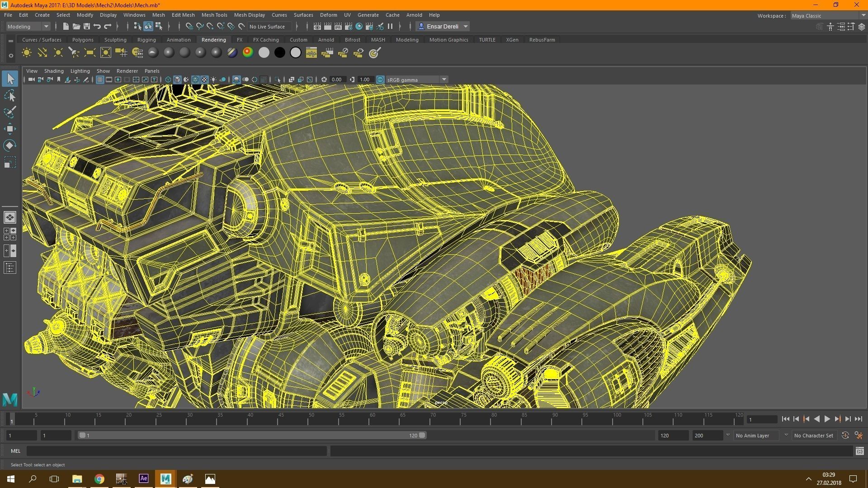Open the Mesh Tools menu

pos(214,15)
